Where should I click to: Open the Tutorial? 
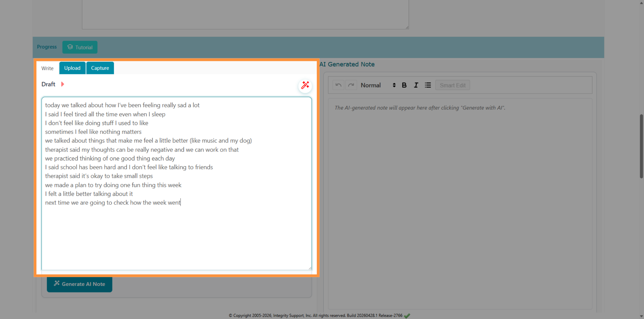[80, 47]
